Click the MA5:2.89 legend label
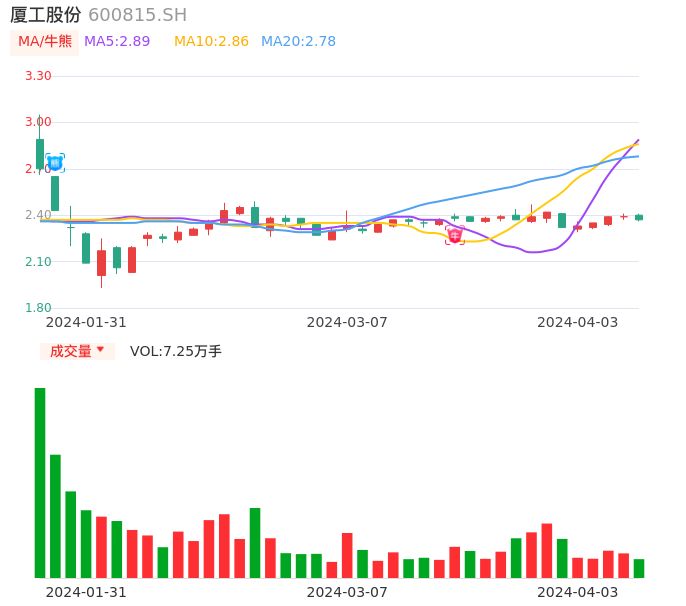The width and height of the screenshot is (686, 606). coord(117,42)
